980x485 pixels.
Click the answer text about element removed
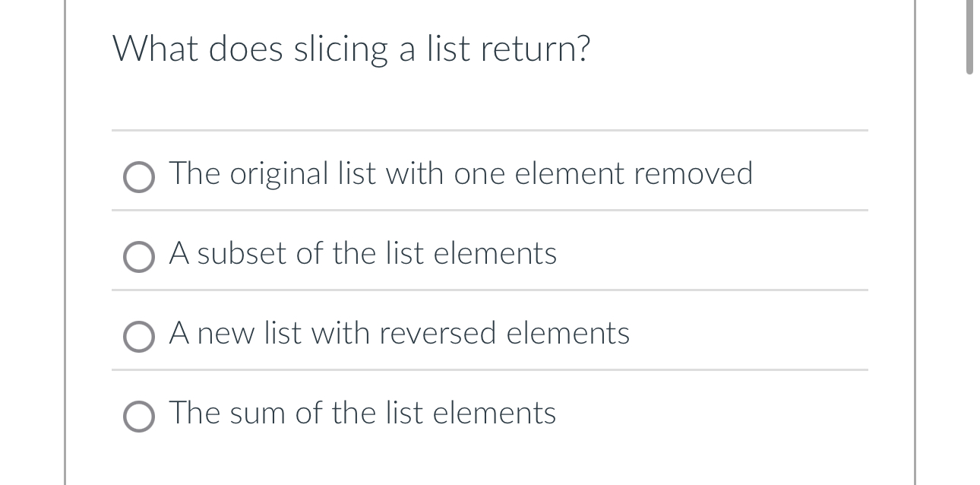pos(460,174)
